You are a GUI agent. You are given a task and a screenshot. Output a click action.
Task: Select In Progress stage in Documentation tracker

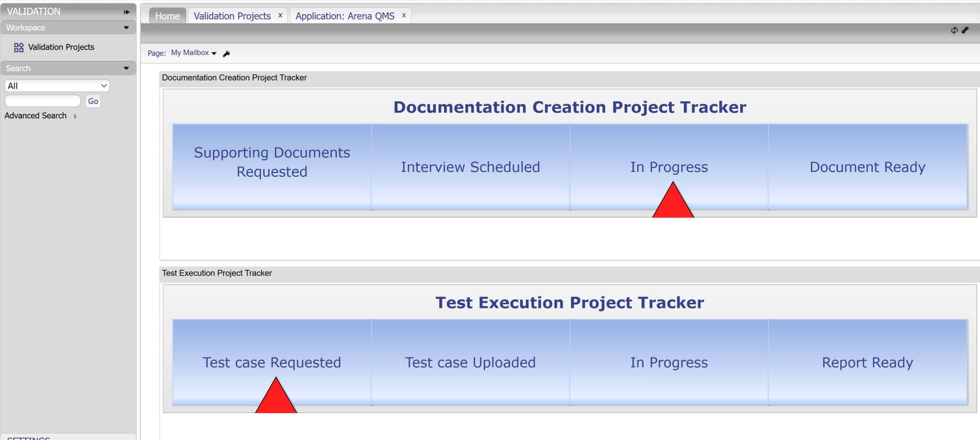tap(669, 167)
